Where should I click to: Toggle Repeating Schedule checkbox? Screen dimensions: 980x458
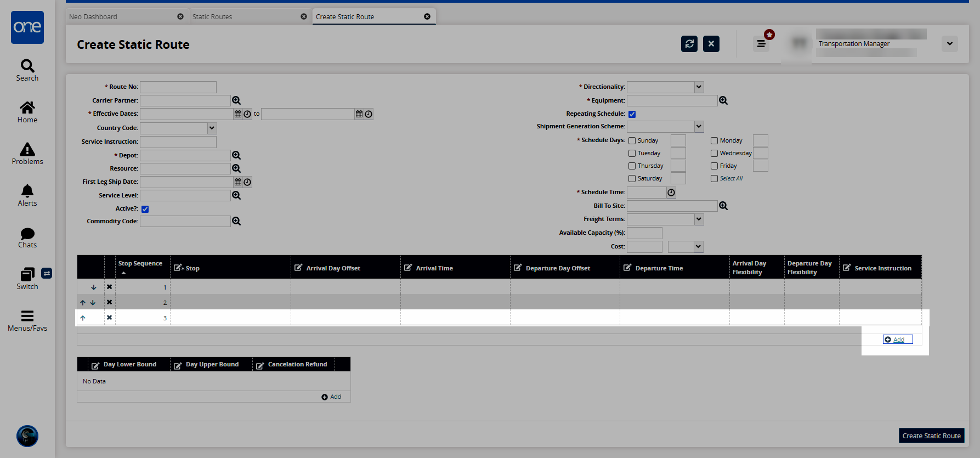pyautogui.click(x=632, y=114)
